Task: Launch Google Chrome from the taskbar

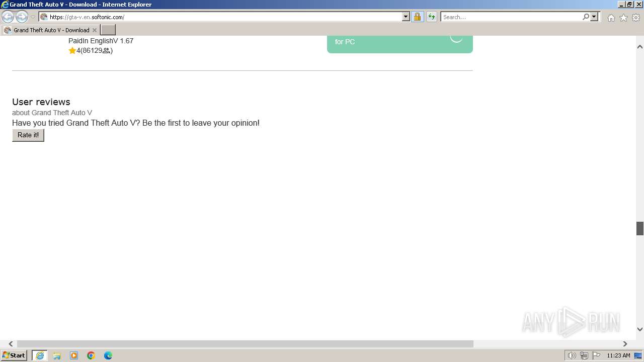Action: click(91, 355)
